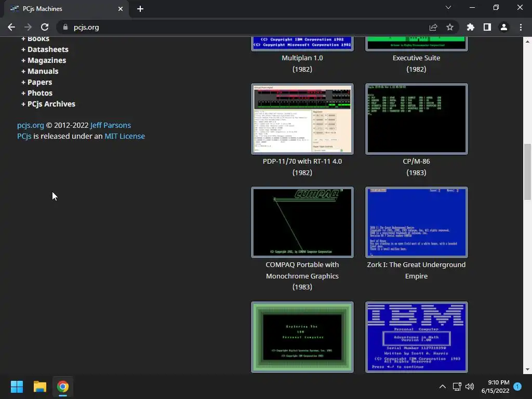Open File Explorer from taskbar
Screen dimensions: 532x399
click(x=39, y=387)
